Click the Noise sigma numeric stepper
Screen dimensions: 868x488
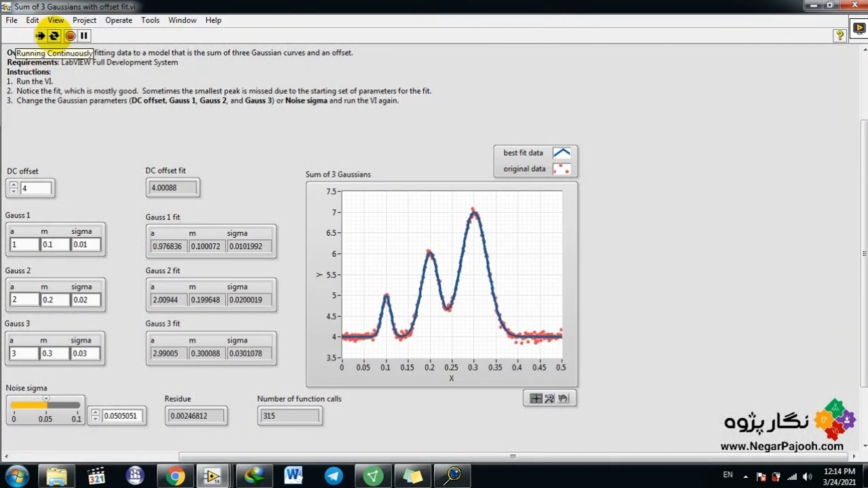pyautogui.click(x=95, y=416)
